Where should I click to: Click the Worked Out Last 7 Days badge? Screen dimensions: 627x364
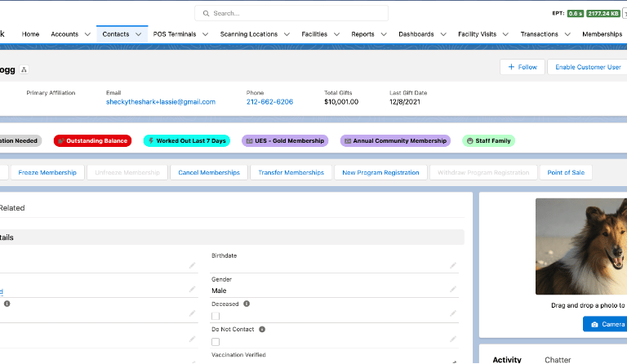pyautogui.click(x=187, y=140)
